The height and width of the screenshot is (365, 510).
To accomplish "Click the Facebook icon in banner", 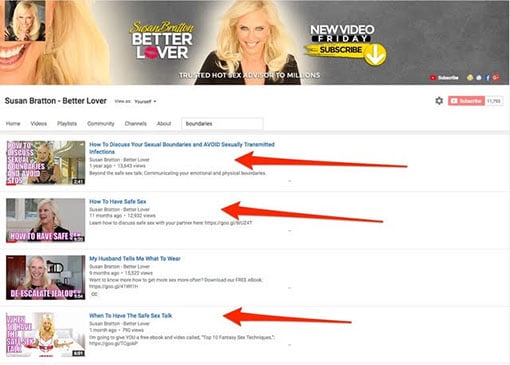I will point(487,78).
